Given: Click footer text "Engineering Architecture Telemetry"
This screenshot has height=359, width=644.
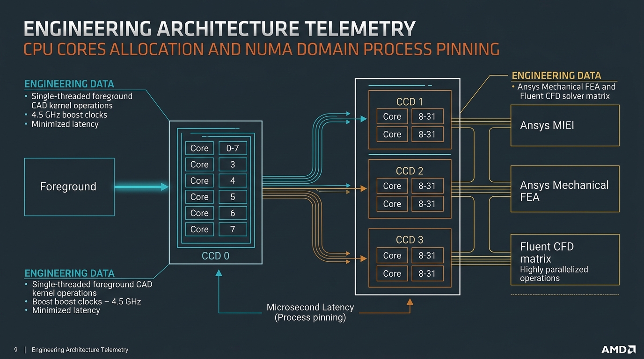Looking at the screenshot, I should pyautogui.click(x=80, y=350).
